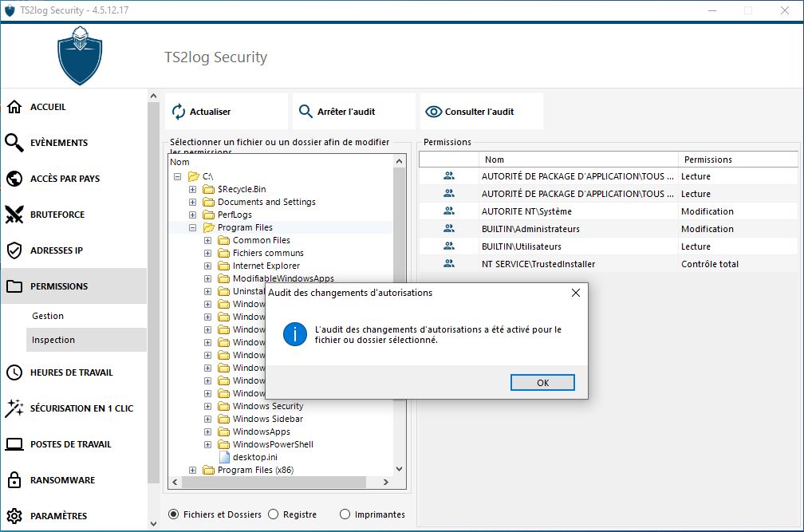Screen dimensions: 804x532
Task: Select the Windows Sidebar folder
Action: (268, 419)
